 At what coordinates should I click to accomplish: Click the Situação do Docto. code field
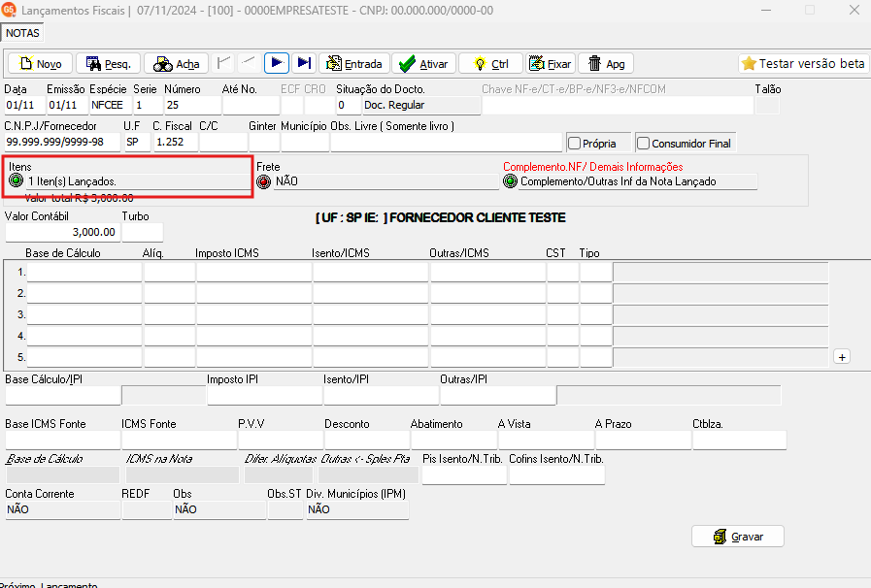coord(349,105)
